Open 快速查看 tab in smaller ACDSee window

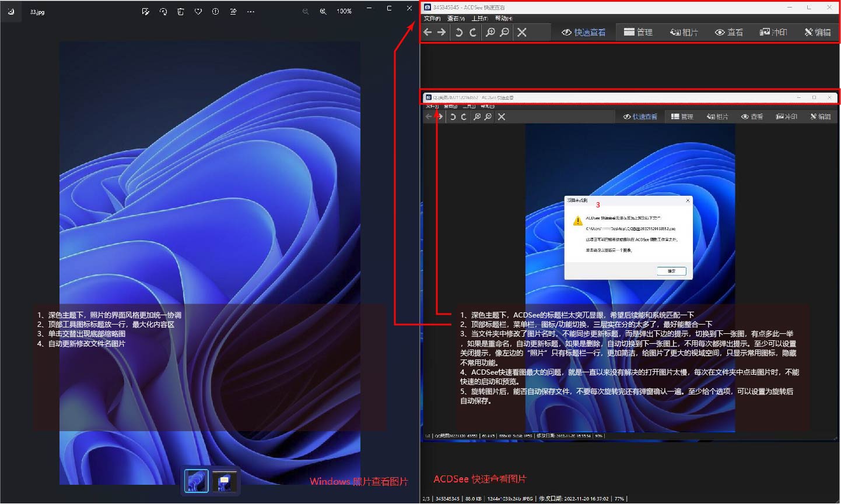click(x=640, y=117)
